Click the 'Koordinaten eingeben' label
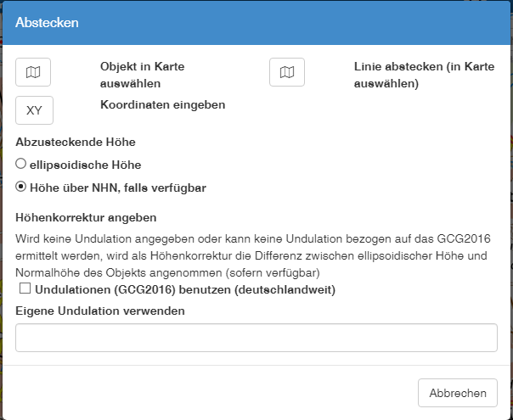Image resolution: width=513 pixels, height=420 pixels. (x=162, y=104)
